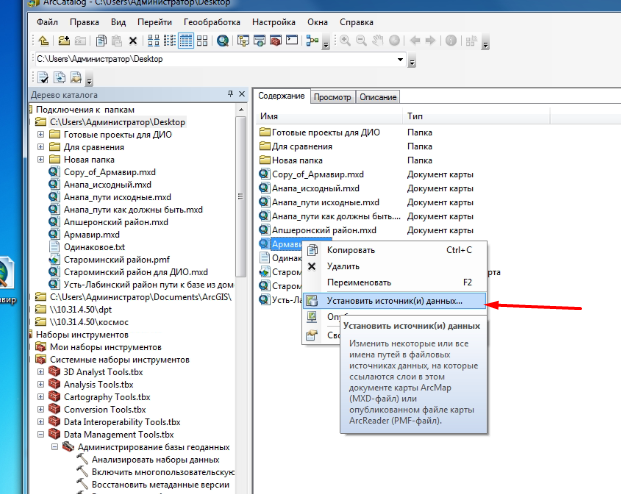The width and height of the screenshot is (621, 494).
Task: Open the Файл menu
Action: click(47, 22)
